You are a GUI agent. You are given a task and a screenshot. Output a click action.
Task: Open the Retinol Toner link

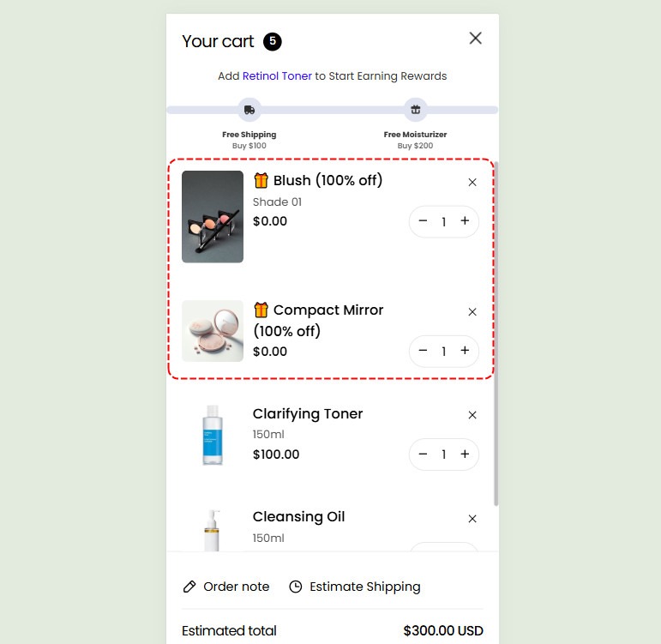click(x=277, y=76)
